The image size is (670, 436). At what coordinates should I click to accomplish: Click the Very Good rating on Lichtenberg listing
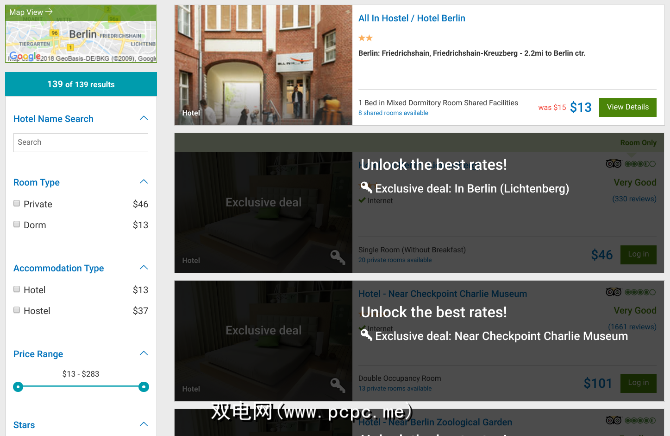point(635,183)
